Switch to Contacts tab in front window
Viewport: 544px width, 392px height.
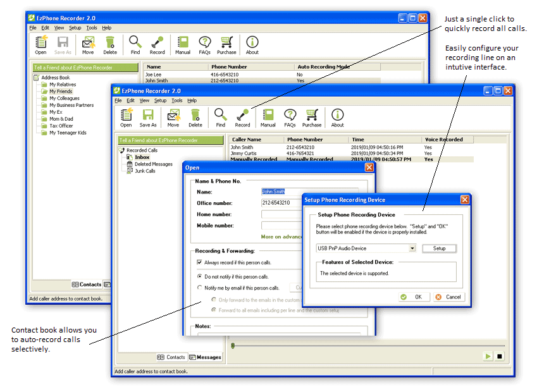(x=171, y=357)
